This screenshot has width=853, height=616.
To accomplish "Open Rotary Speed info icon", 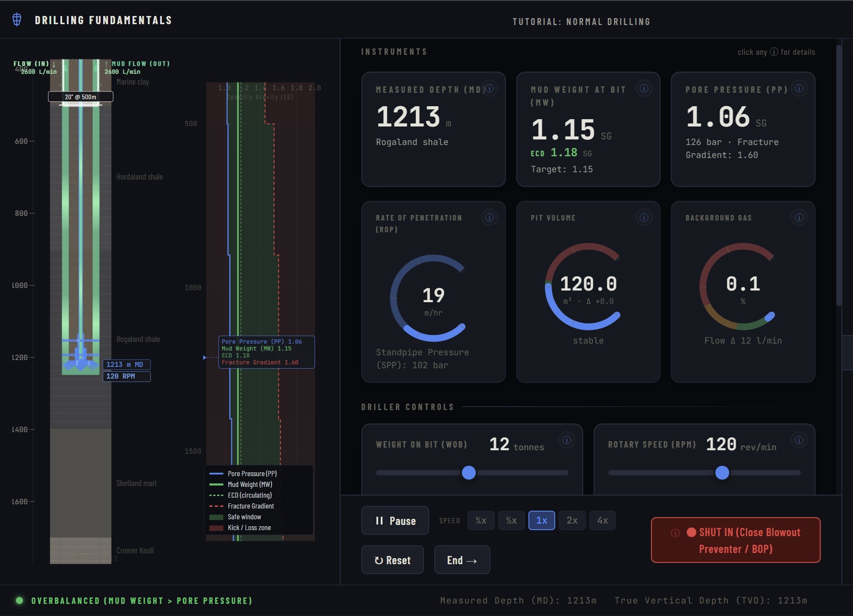I will pos(799,440).
